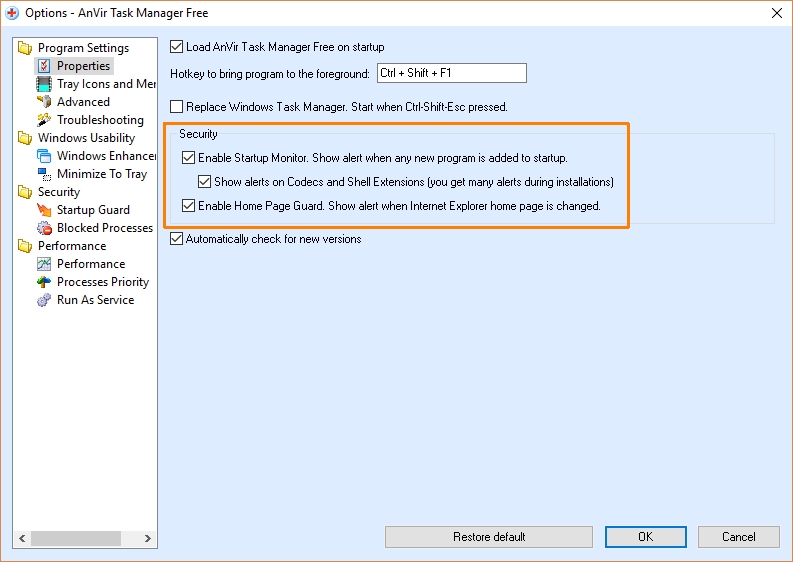Click tree scrollbar left arrow

click(22, 538)
